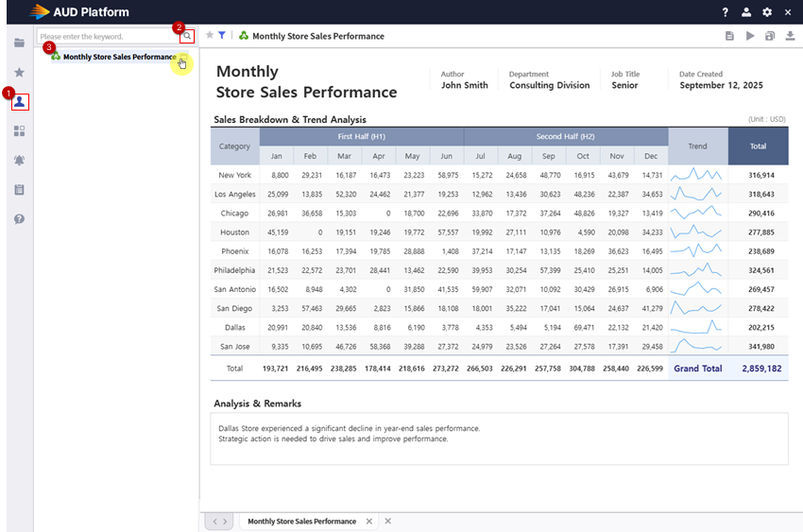This screenshot has width=803, height=532.
Task: Open the clipboard icon in left sidebar
Action: 19,190
